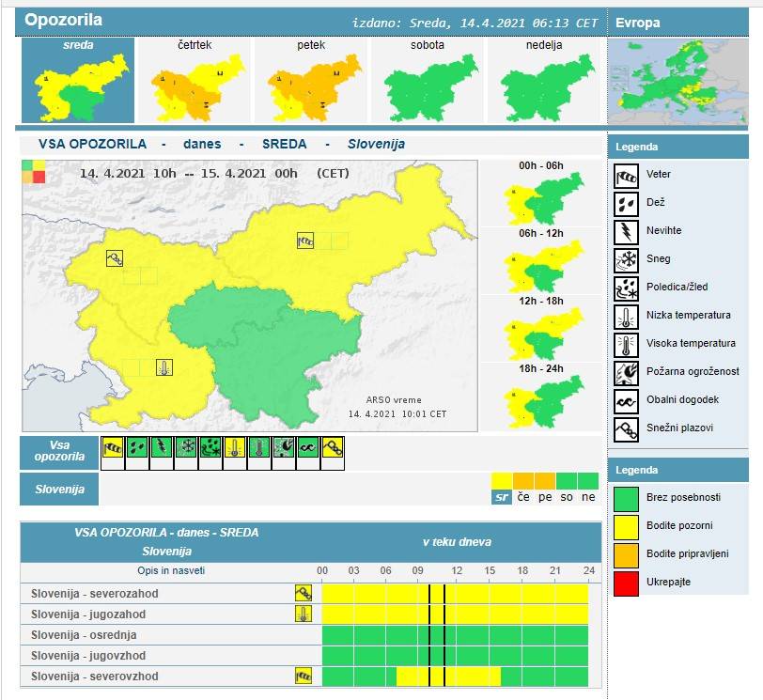Screen dimensions: 763x700
Task: Select the nedelja day tab
Action: pyautogui.click(x=544, y=82)
